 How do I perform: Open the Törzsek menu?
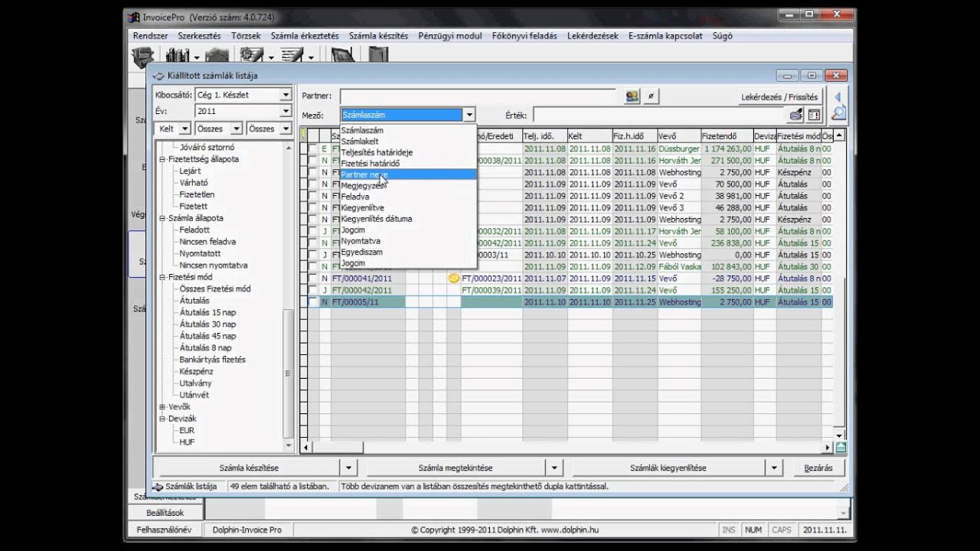246,36
